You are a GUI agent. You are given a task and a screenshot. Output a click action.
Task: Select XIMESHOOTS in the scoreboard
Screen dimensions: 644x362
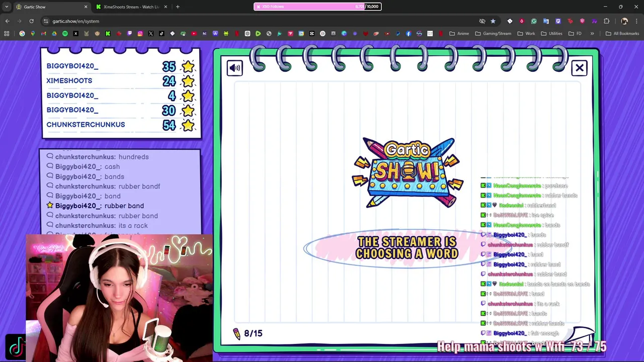(x=69, y=80)
